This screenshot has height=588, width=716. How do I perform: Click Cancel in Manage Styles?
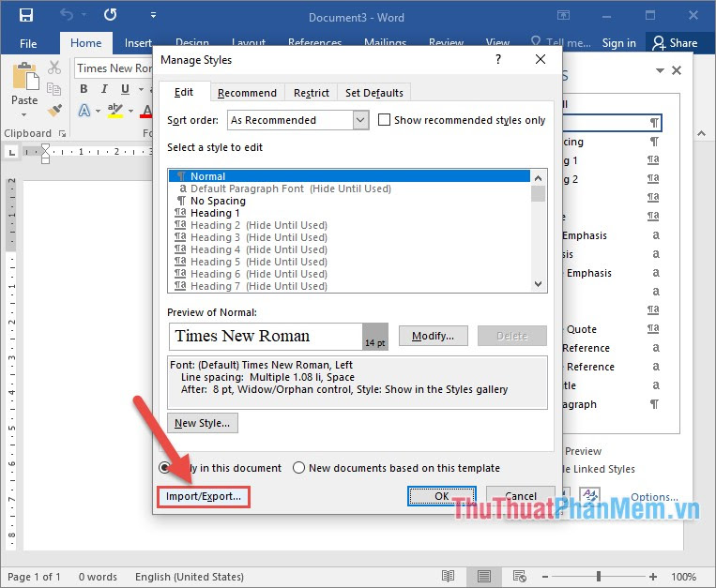[521, 496]
